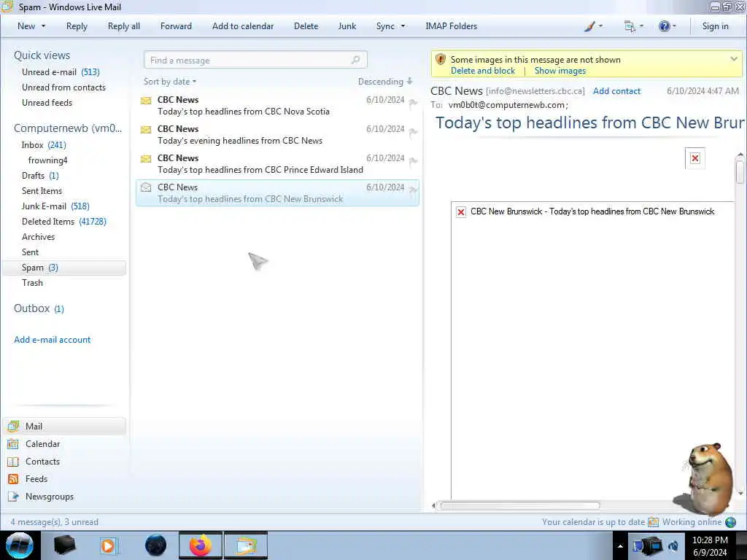Image resolution: width=747 pixels, height=560 pixels.
Task: Open Contacts in the navigation pane
Action: 42,462
